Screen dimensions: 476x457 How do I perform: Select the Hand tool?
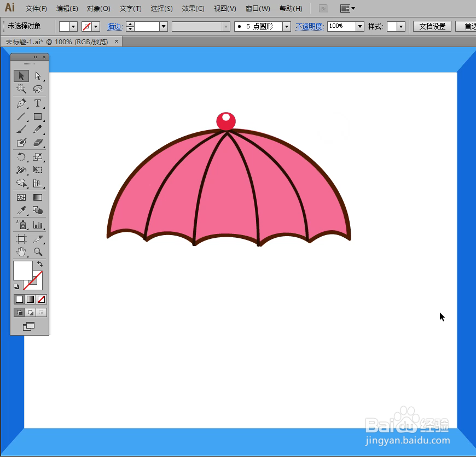pyautogui.click(x=21, y=252)
